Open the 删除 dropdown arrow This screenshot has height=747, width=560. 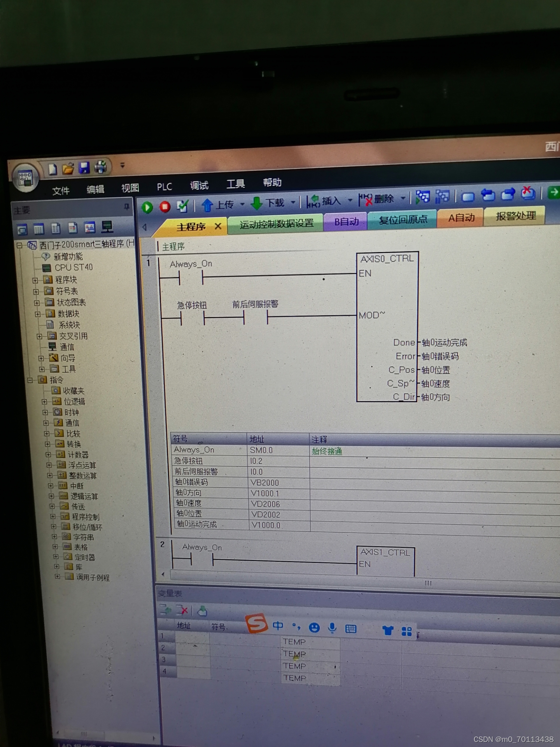403,198
